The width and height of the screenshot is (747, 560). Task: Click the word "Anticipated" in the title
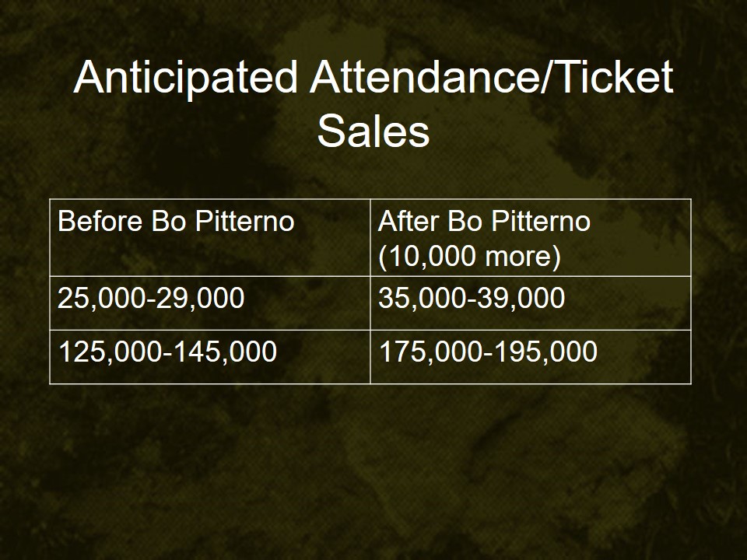185,79
